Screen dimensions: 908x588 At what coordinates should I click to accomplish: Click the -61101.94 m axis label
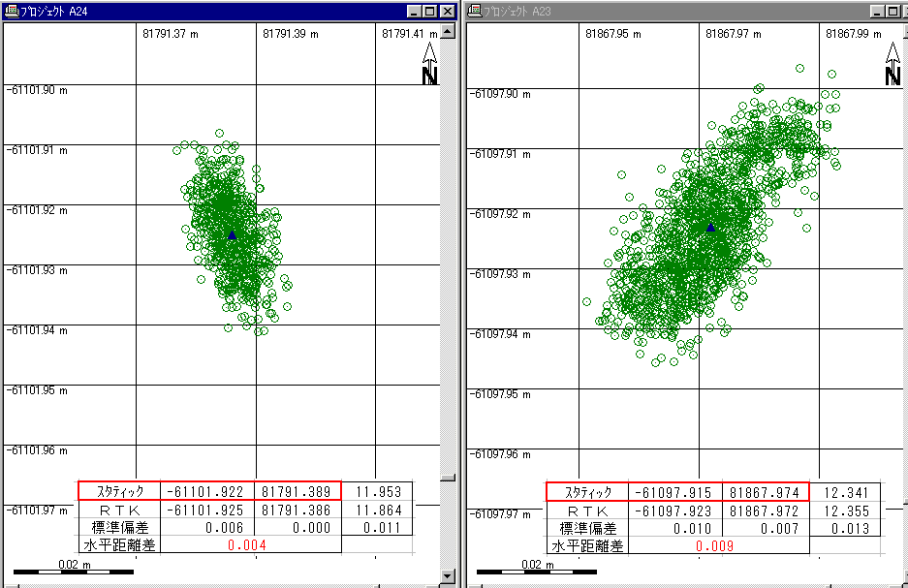coord(37,330)
